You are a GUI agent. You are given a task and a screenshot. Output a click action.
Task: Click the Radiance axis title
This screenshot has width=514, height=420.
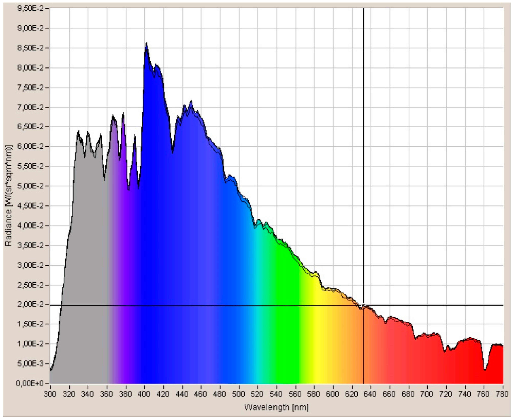point(9,195)
